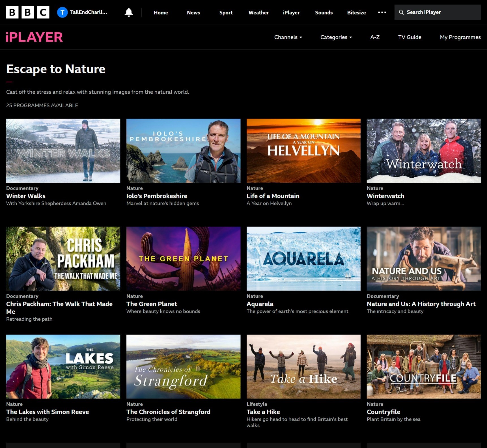The height and width of the screenshot is (448, 487).
Task: Click 'Protecting their world' subtitle
Action: 152,419
